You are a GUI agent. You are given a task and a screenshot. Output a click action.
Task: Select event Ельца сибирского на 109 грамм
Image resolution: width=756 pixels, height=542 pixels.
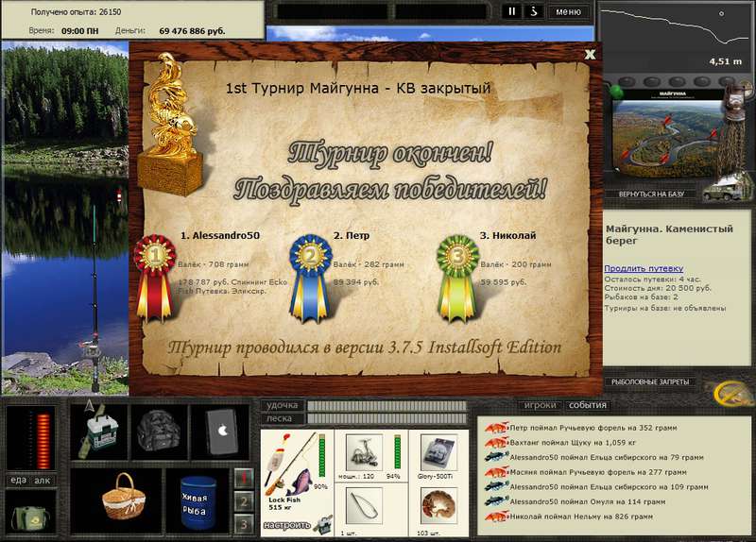(x=609, y=487)
